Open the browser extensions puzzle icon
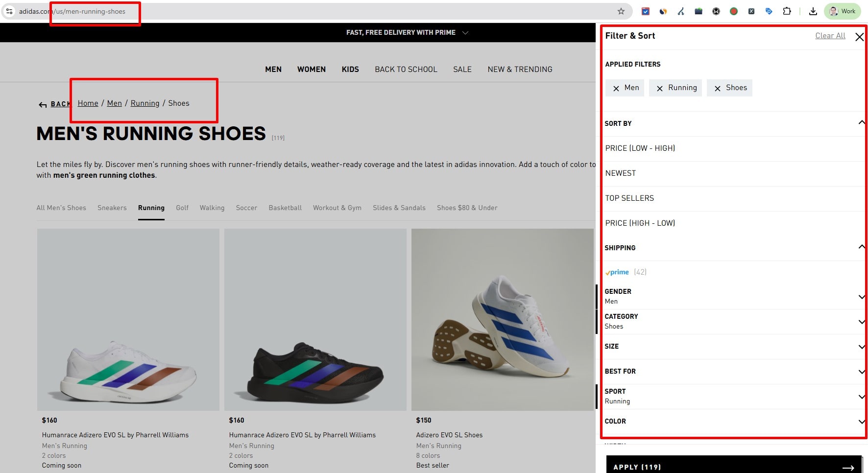The image size is (868, 473). click(x=787, y=11)
